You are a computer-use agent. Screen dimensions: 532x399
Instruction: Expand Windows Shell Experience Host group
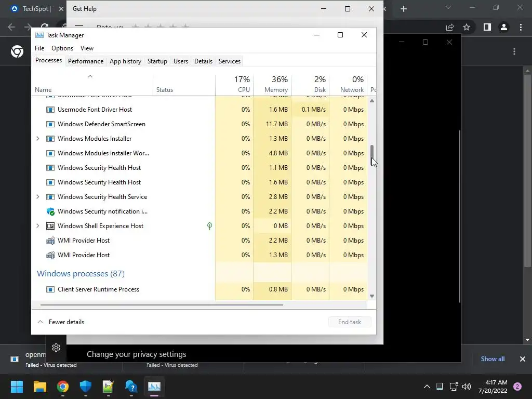(x=37, y=226)
